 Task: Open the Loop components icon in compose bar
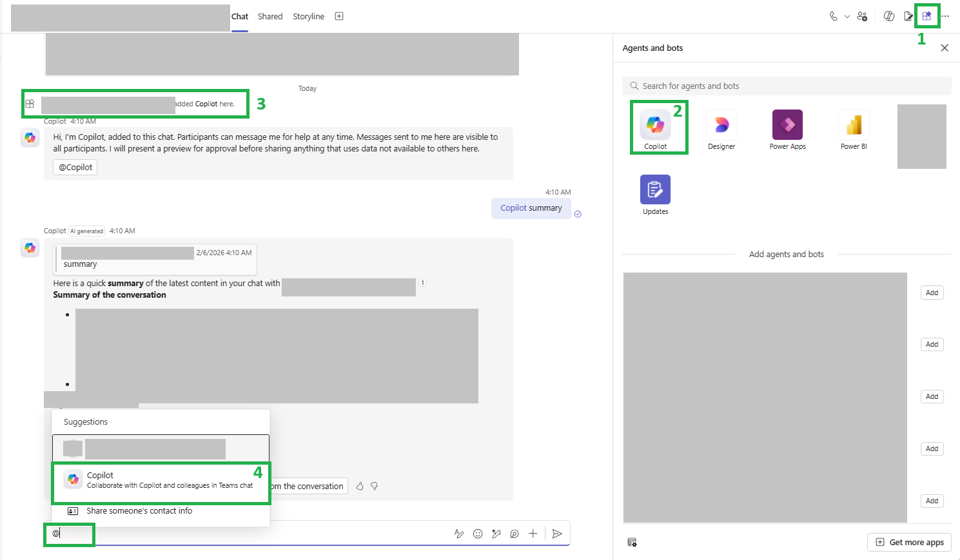[x=514, y=534]
